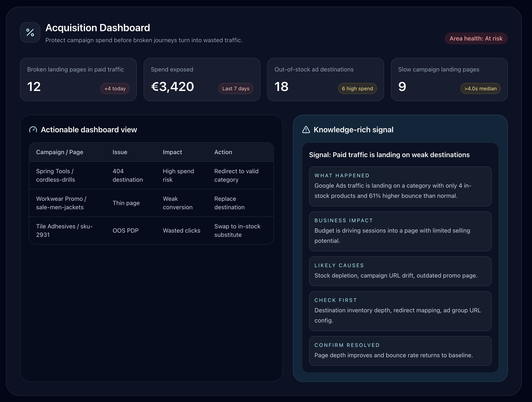Click the 6 high spend badge
Viewport: 532px width, 402px height.
[357, 88]
